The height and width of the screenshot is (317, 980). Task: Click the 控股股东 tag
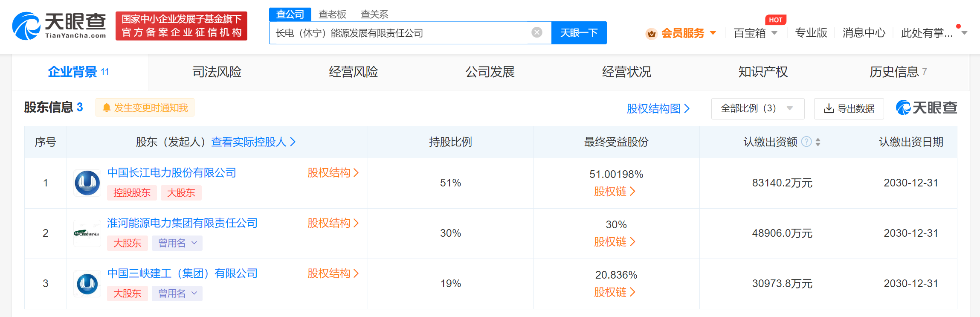(x=132, y=193)
